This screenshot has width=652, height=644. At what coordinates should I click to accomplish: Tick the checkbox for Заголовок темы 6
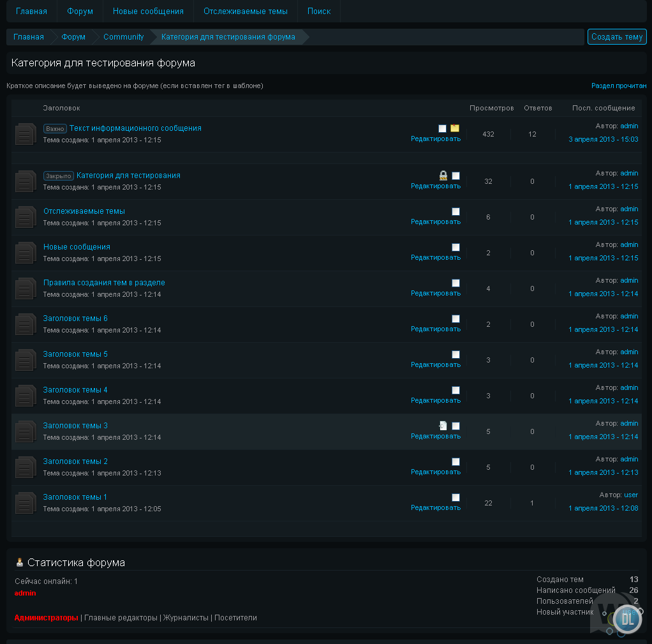[x=456, y=319]
